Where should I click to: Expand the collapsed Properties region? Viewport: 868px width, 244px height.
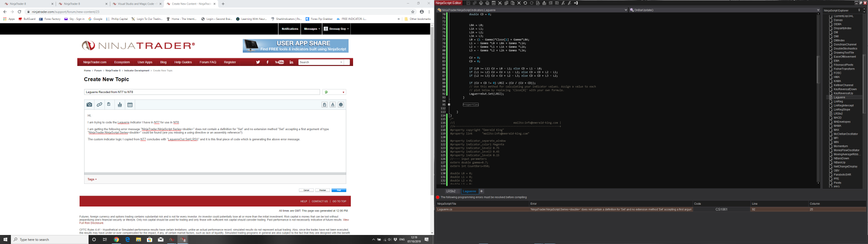(449, 104)
